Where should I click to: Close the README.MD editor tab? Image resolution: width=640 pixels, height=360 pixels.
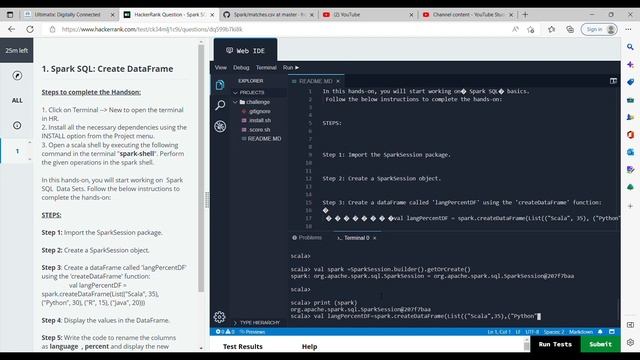(338, 81)
